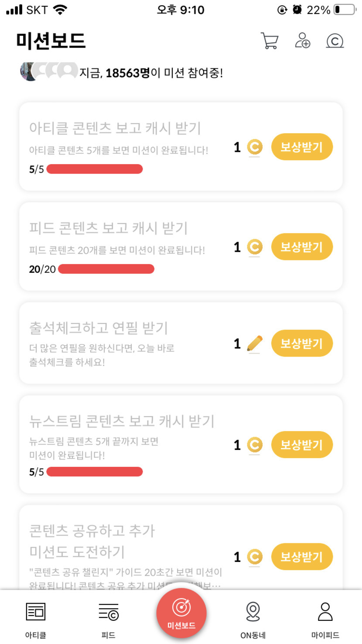Tap the add friend icon
The width and height of the screenshot is (362, 644).
[x=302, y=41]
